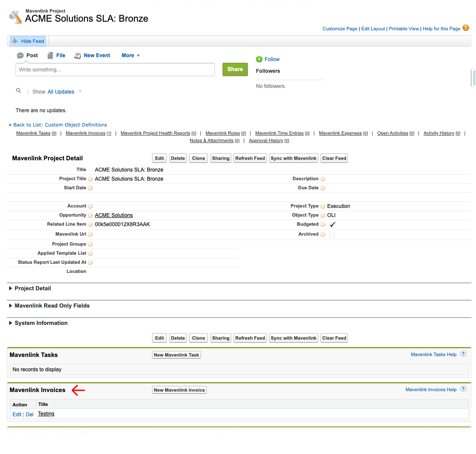The image size is (476, 454).
Task: Toggle the Budgeted checkbox
Action: (x=332, y=225)
